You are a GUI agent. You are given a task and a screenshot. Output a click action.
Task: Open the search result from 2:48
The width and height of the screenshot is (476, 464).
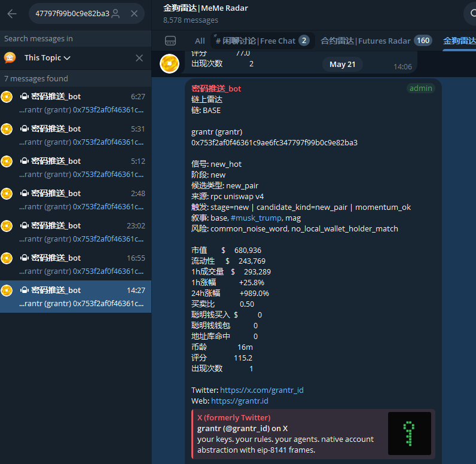[x=75, y=200]
